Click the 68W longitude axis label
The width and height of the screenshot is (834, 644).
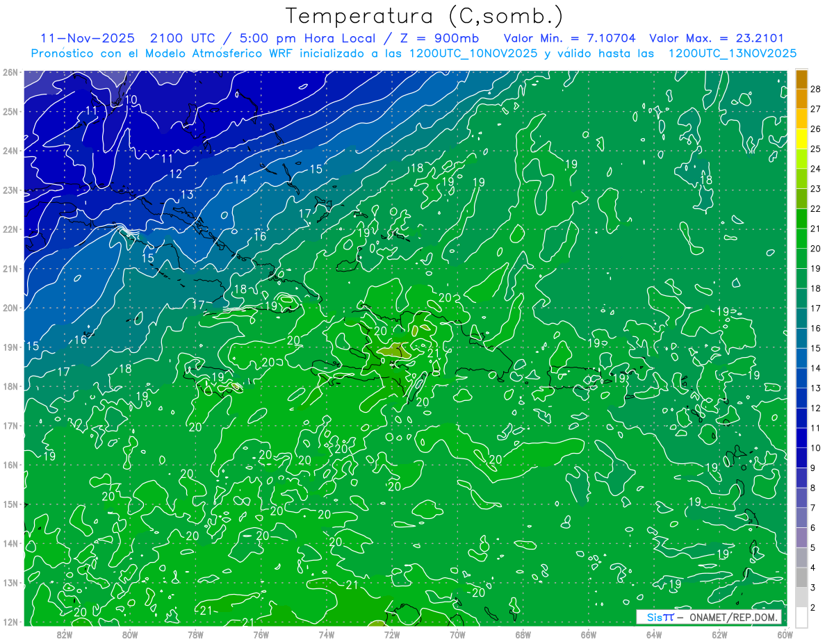pos(523,634)
